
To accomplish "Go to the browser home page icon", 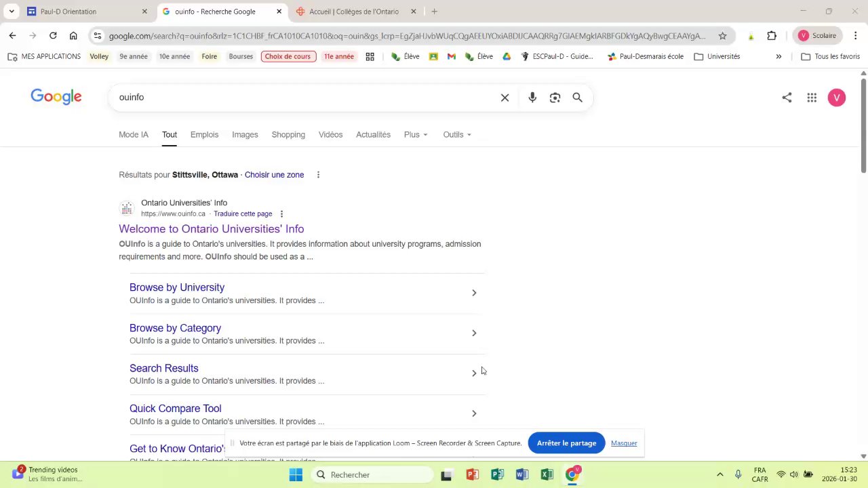I will pyautogui.click(x=73, y=35).
